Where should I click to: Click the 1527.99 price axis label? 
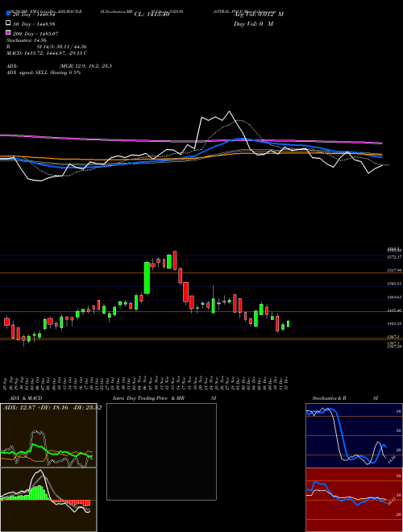tap(395, 270)
